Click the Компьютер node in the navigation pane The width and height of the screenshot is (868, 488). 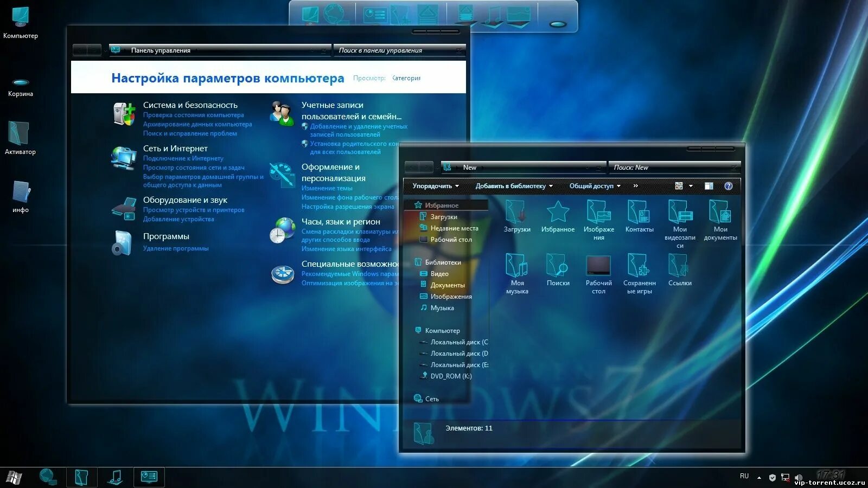(442, 331)
